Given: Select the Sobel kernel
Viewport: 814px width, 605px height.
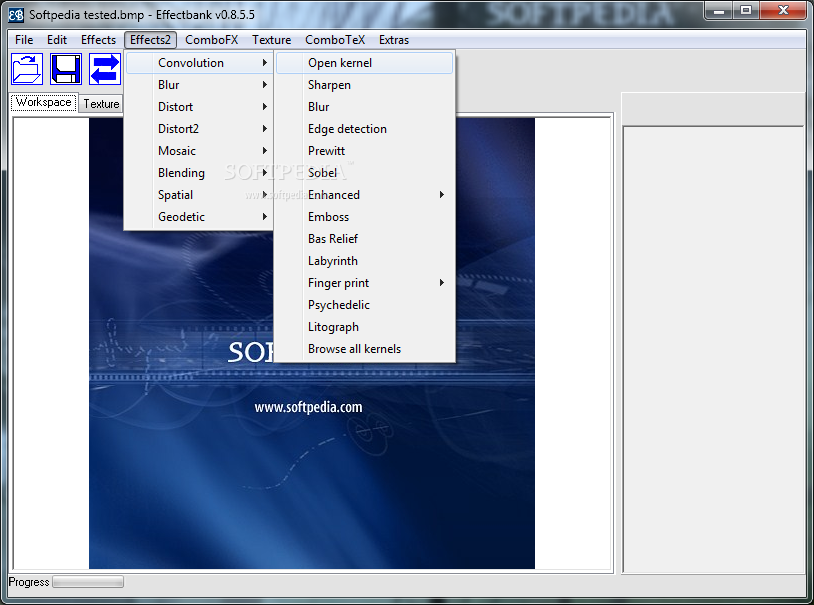Looking at the screenshot, I should 364,173.
